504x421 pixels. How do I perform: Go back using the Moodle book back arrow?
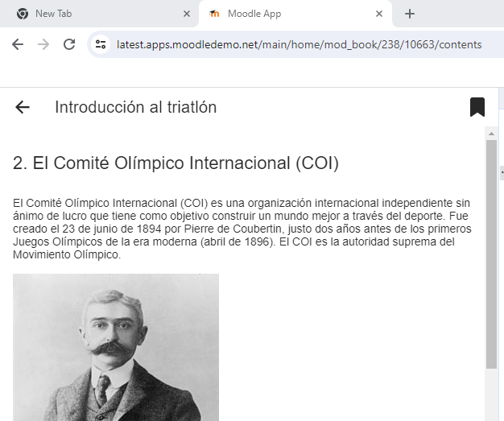coord(23,107)
